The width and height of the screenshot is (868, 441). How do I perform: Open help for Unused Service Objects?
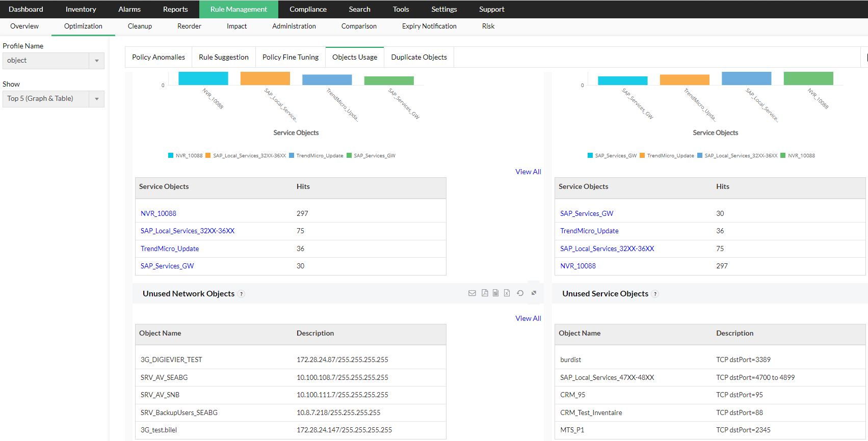[x=655, y=294]
